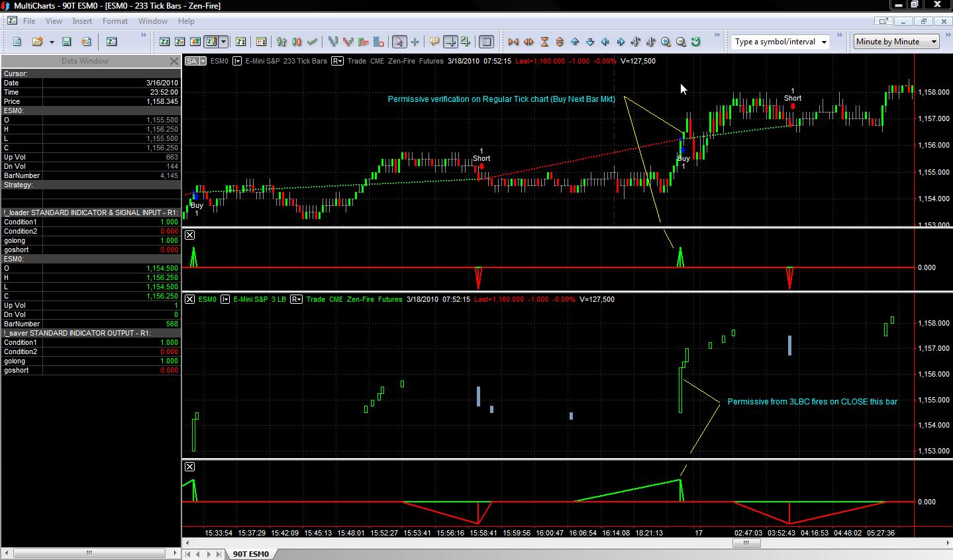Toggle the highlighted Data Window toolbar button
This screenshot has height=560, width=953.
pyautogui.click(x=211, y=42)
